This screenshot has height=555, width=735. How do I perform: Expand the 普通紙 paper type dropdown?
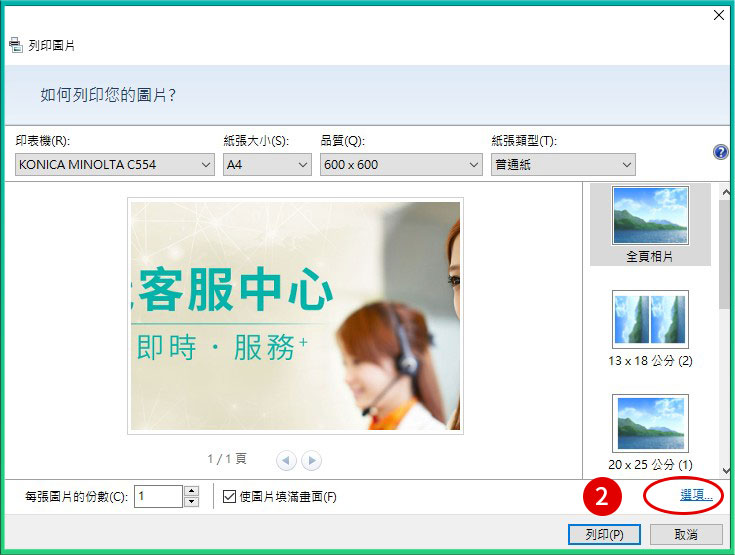point(563,165)
